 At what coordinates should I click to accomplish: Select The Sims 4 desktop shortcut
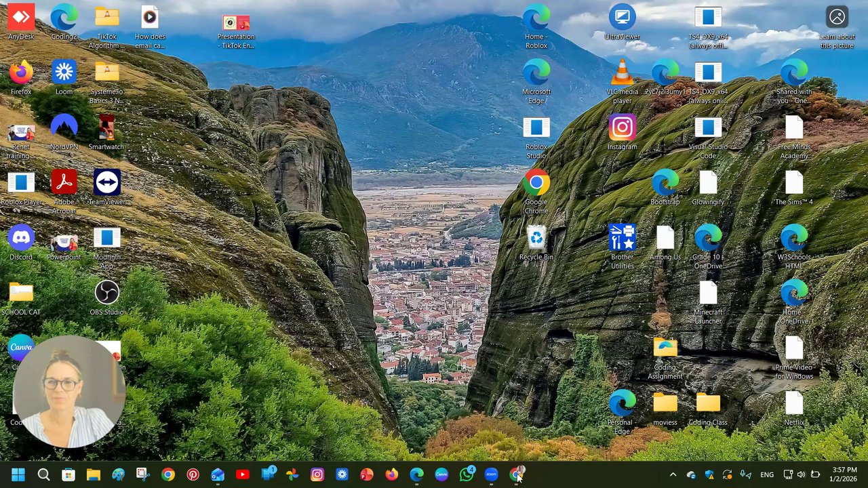point(794,188)
